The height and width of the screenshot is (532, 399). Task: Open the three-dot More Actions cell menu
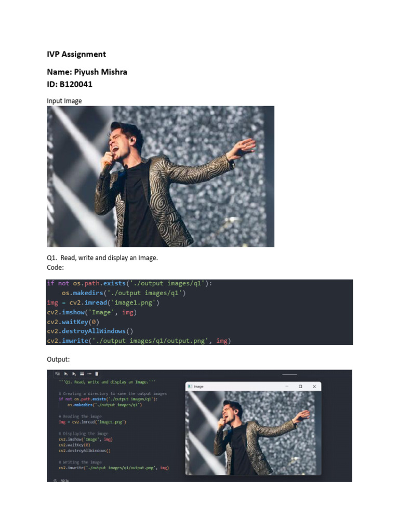click(89, 374)
